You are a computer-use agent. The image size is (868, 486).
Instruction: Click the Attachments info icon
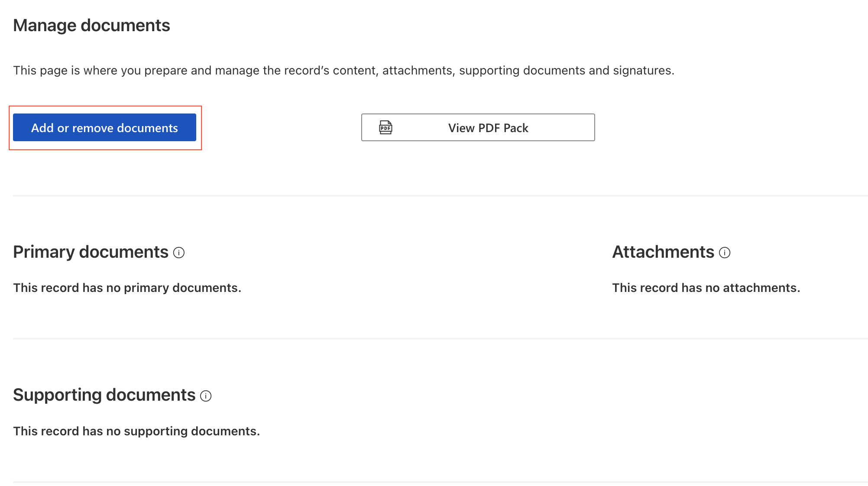tap(725, 253)
